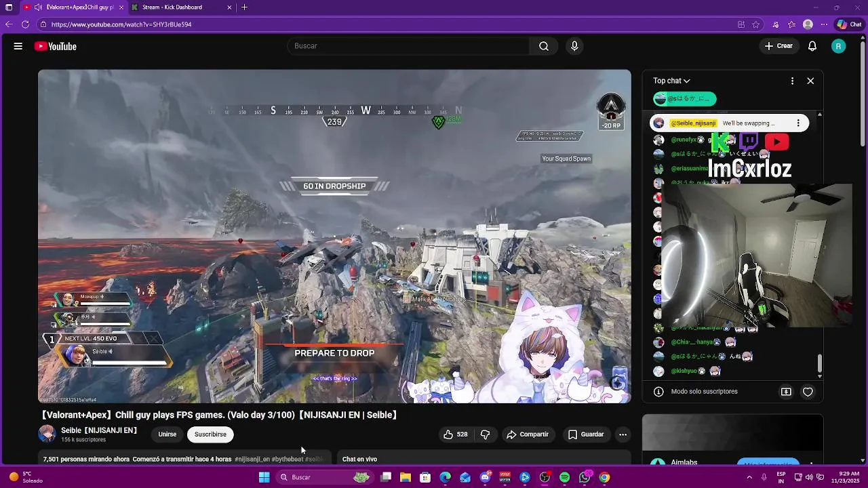
Task: Open clock and date flyout
Action: coord(849,477)
